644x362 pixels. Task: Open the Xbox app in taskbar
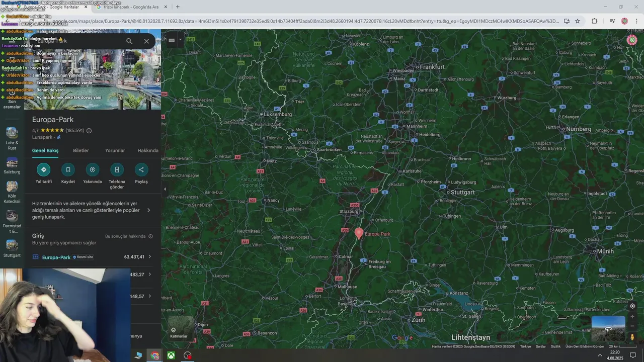point(171,355)
